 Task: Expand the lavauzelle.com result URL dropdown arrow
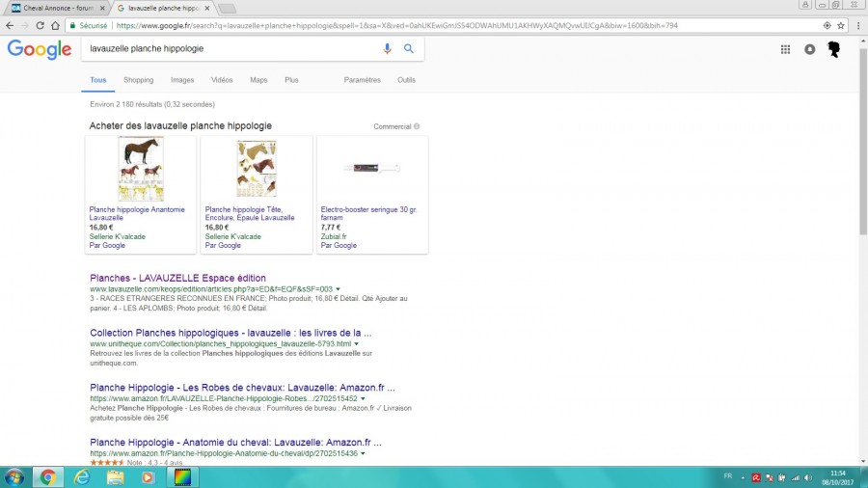tap(338, 288)
